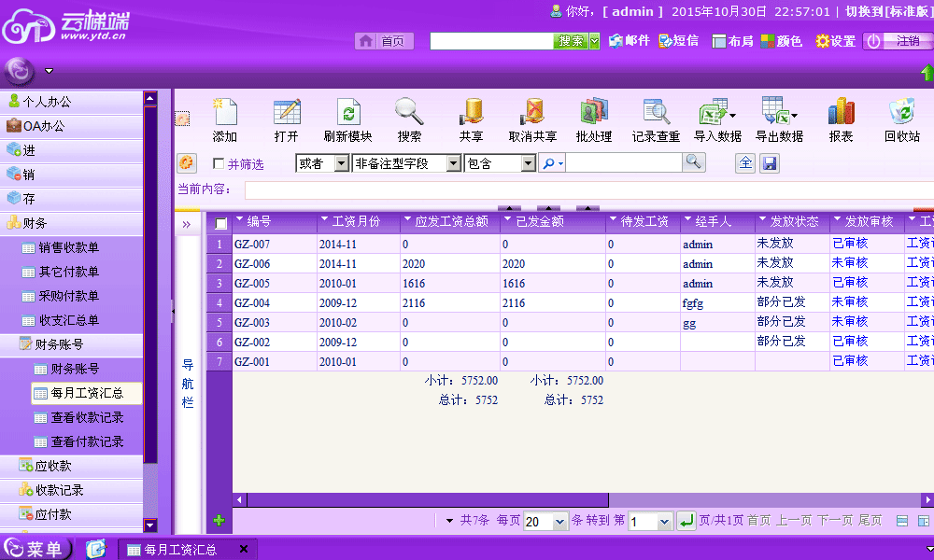
Task: Expand the 导航栏 double-chevron toggle
Action: coord(187,224)
